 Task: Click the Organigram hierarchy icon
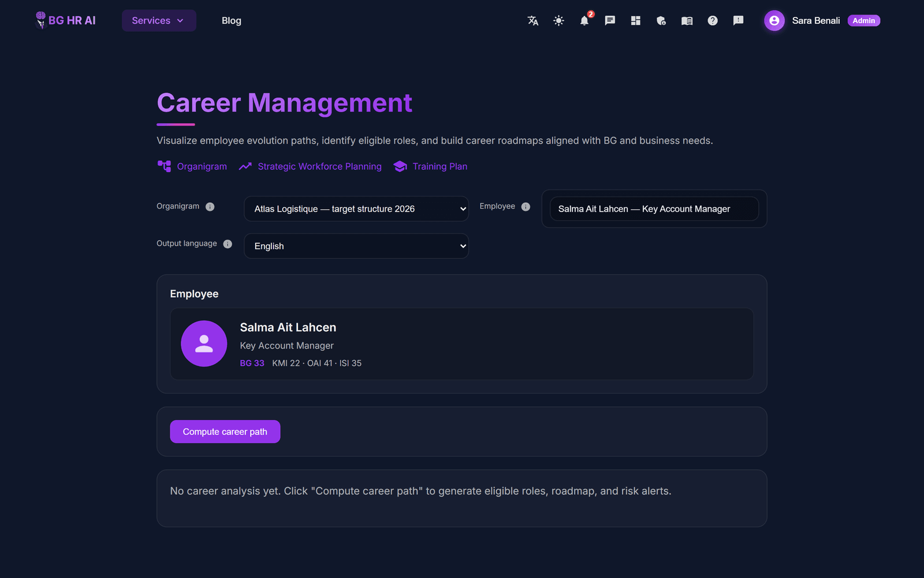coord(164,166)
